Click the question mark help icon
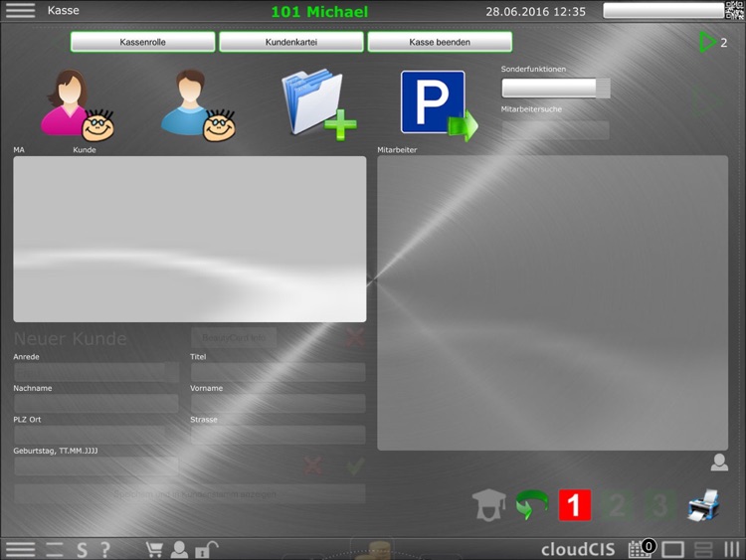746x560 pixels. (x=105, y=550)
